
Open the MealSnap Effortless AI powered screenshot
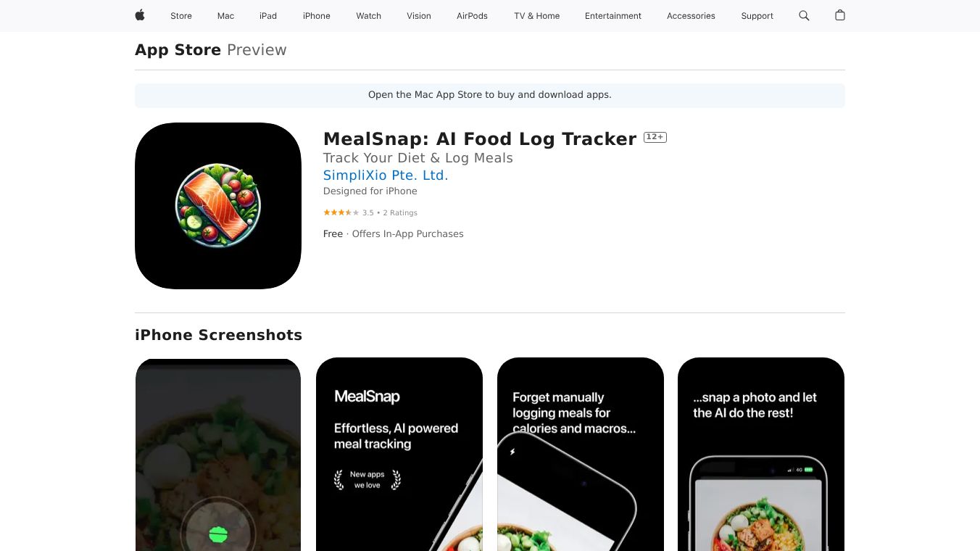point(399,455)
